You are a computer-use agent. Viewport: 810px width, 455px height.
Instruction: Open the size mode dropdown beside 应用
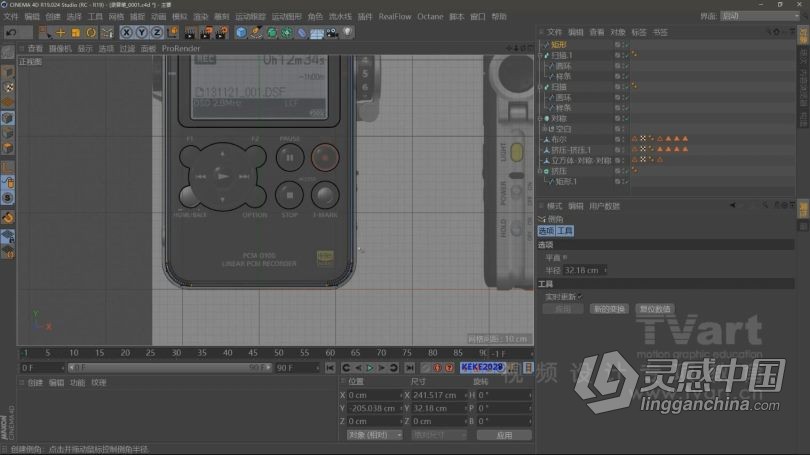439,435
